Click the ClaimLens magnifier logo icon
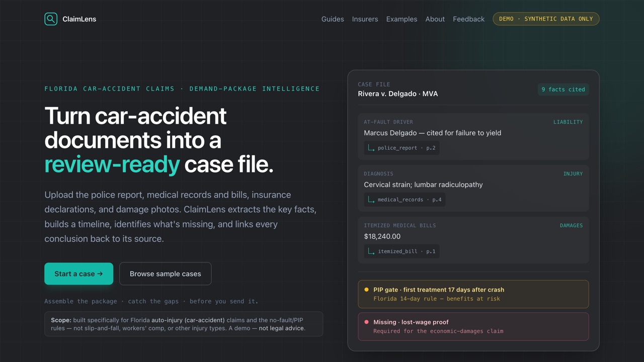 tap(51, 19)
